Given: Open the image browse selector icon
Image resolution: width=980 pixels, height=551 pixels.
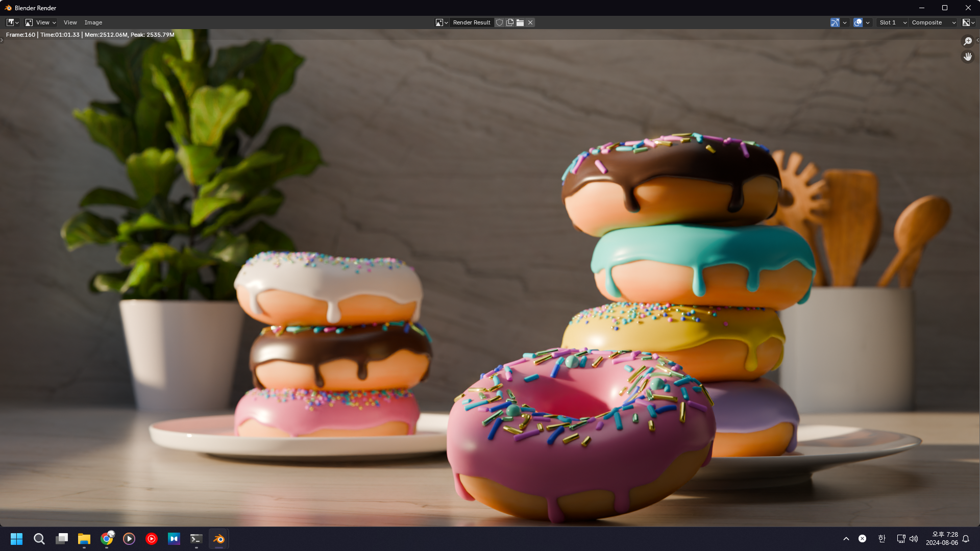Looking at the screenshot, I should 442,22.
